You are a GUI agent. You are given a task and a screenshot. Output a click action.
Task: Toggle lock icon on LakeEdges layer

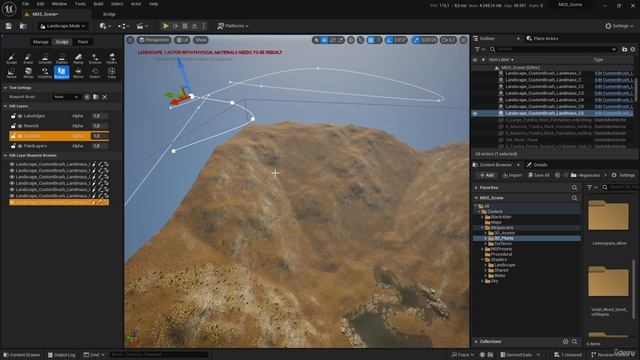pyautogui.click(x=13, y=116)
